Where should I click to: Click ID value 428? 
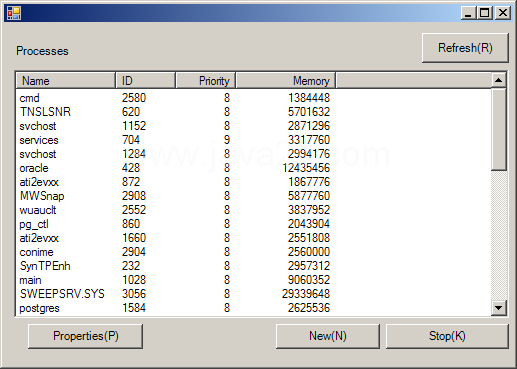131,168
